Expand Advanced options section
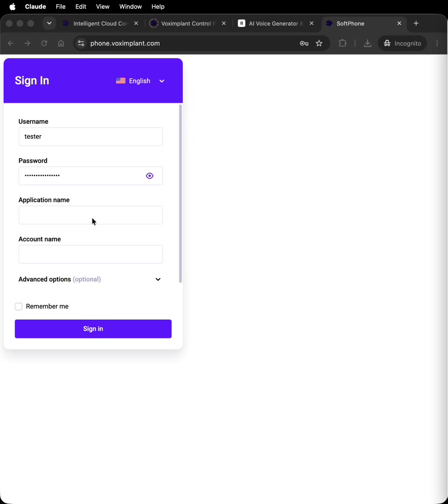Screen dimensions: 448x504 point(90,280)
